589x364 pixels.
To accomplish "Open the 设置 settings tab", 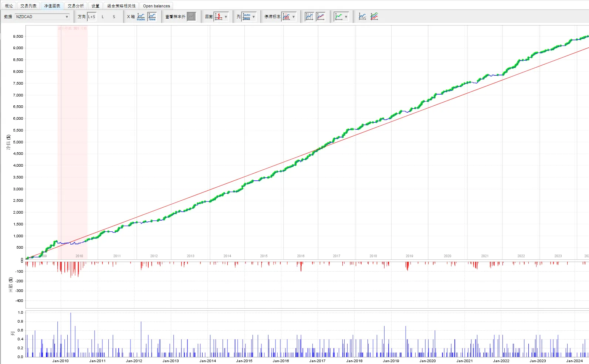I will (95, 6).
